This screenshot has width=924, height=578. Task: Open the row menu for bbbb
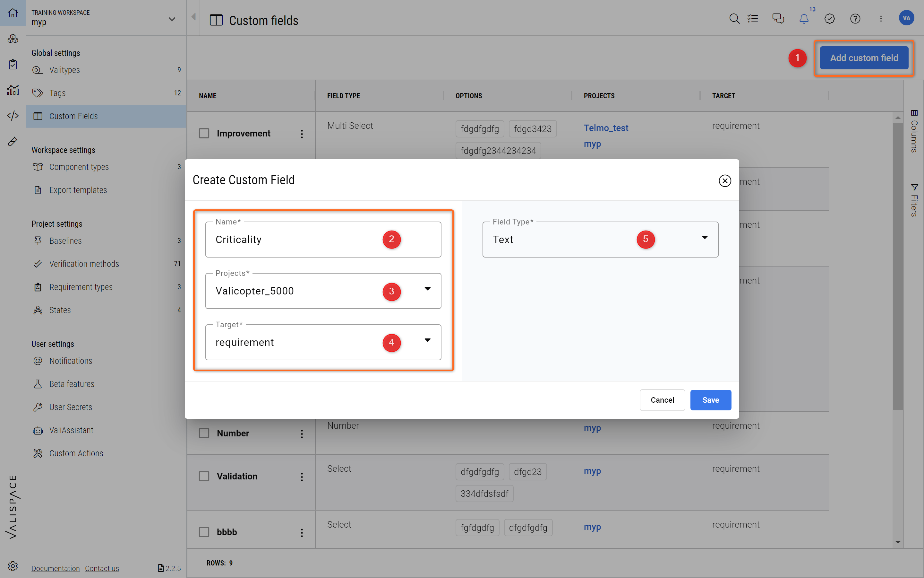pos(302,532)
